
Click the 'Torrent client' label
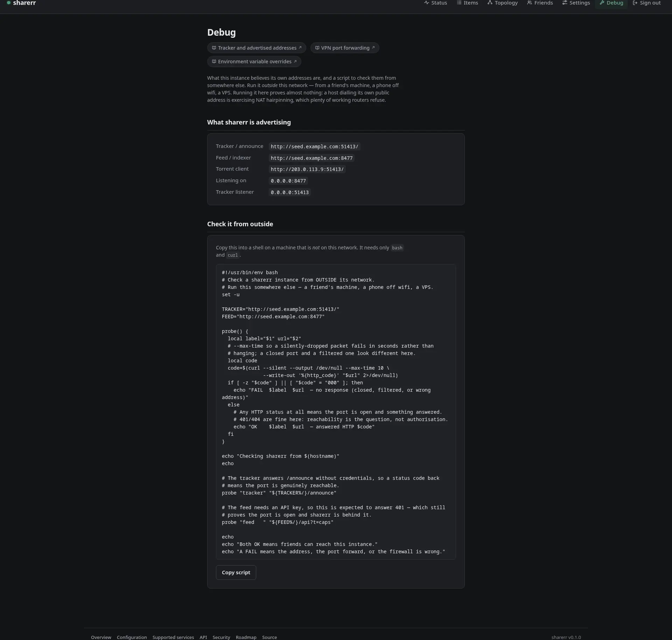pos(232,169)
